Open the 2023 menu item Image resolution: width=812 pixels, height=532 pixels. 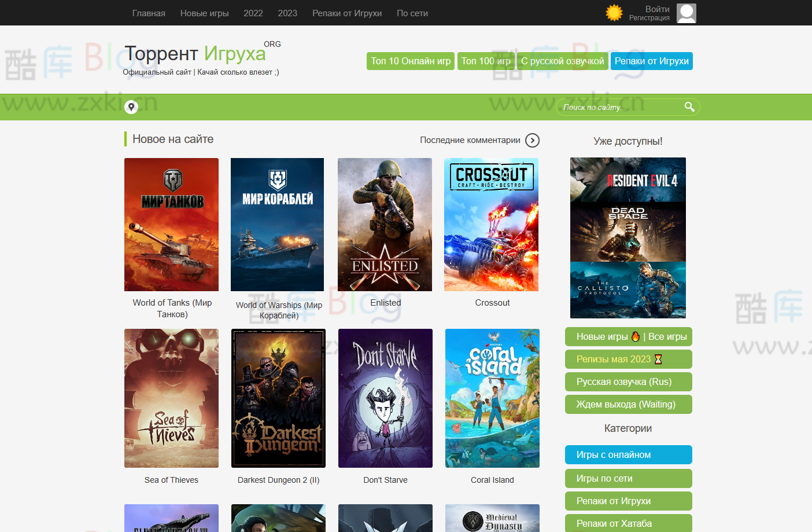[287, 13]
